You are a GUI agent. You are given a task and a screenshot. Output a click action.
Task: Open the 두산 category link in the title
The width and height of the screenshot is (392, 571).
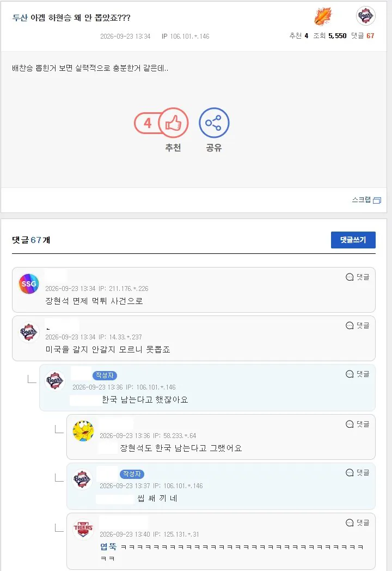pyautogui.click(x=20, y=17)
